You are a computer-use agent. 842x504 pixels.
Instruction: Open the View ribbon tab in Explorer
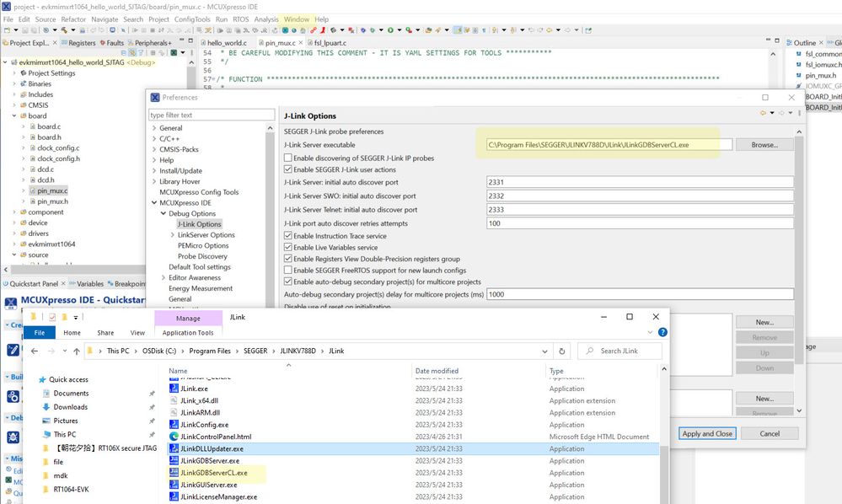click(137, 333)
